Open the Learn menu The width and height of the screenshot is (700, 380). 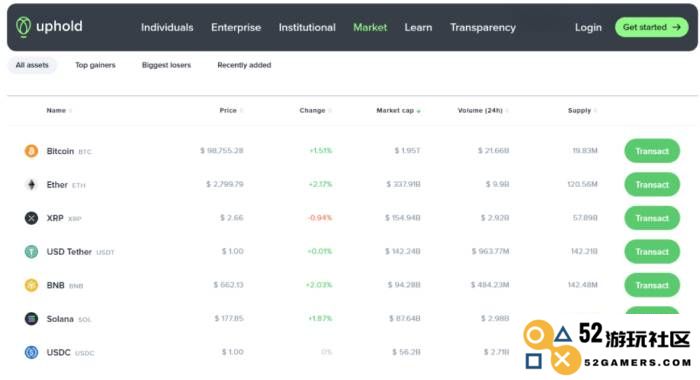point(418,27)
